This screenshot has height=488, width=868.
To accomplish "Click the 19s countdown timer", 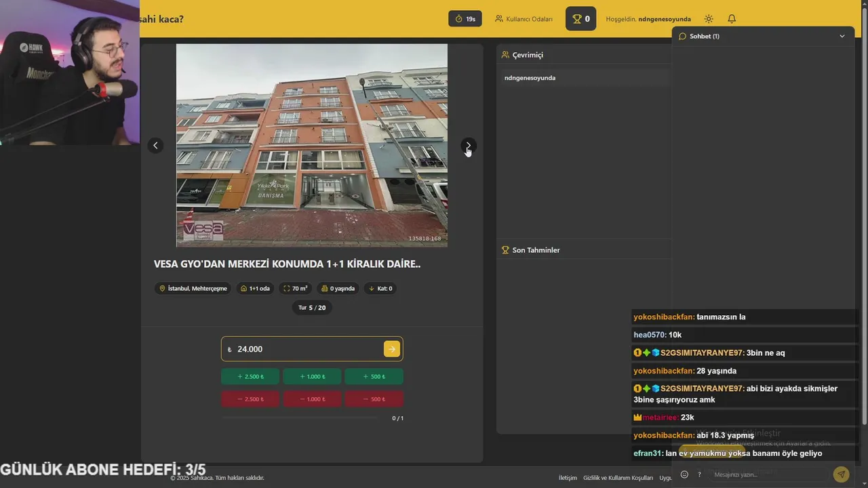I will [465, 19].
